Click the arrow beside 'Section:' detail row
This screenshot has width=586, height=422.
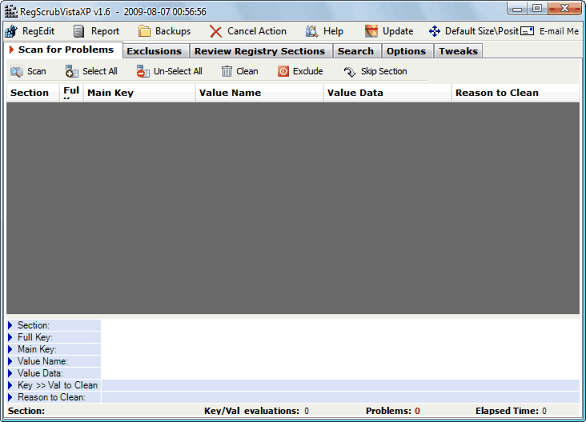point(10,325)
